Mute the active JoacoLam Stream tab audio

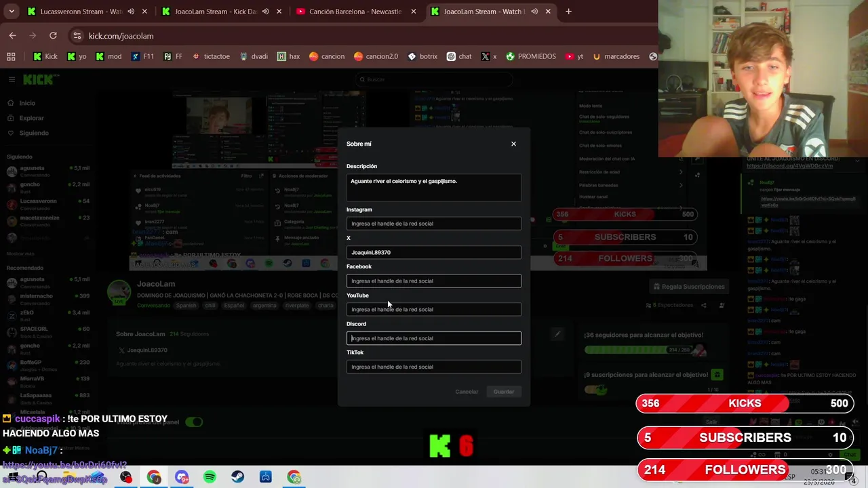click(534, 12)
